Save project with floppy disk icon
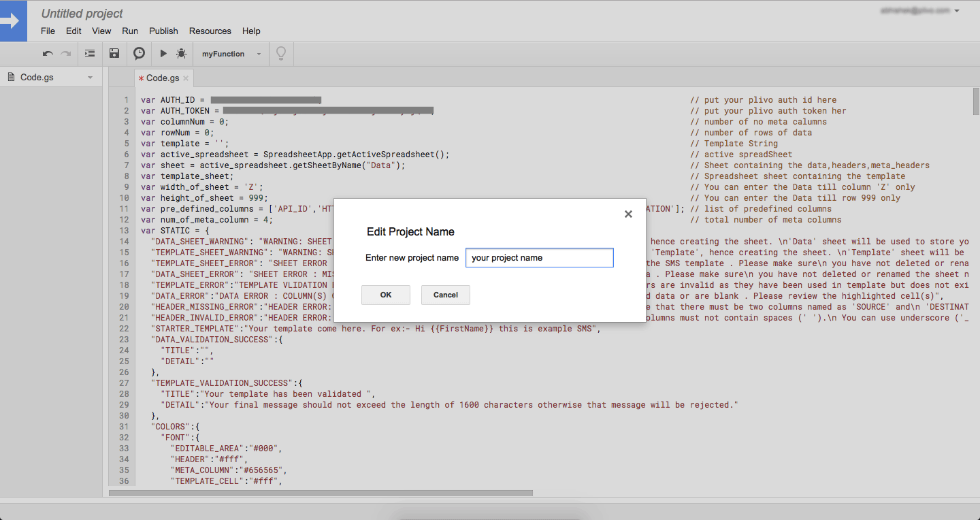 (x=114, y=54)
